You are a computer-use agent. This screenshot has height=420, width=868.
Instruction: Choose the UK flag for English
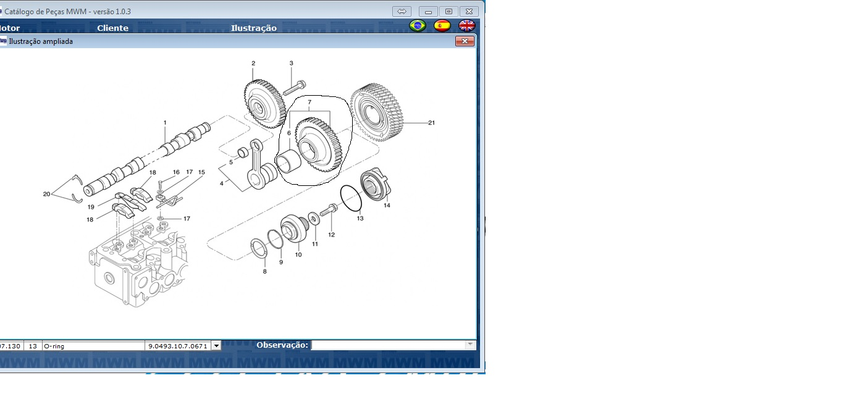point(466,26)
